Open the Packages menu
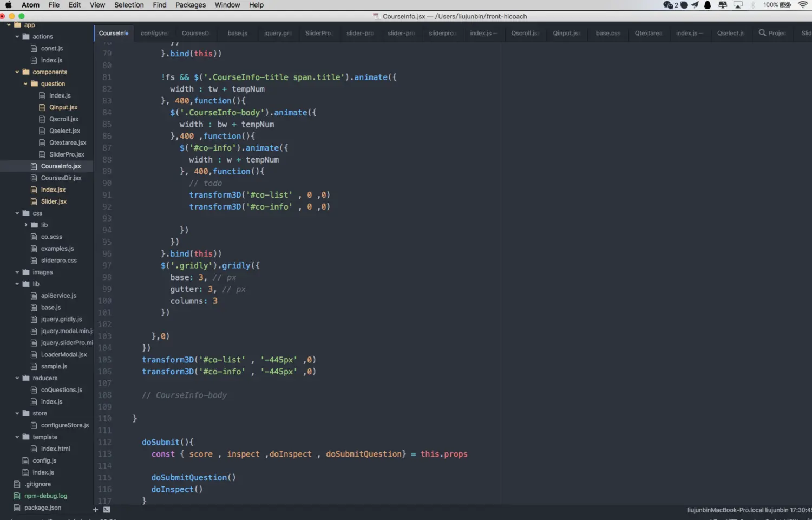Viewport: 812px width, 520px height. point(191,5)
